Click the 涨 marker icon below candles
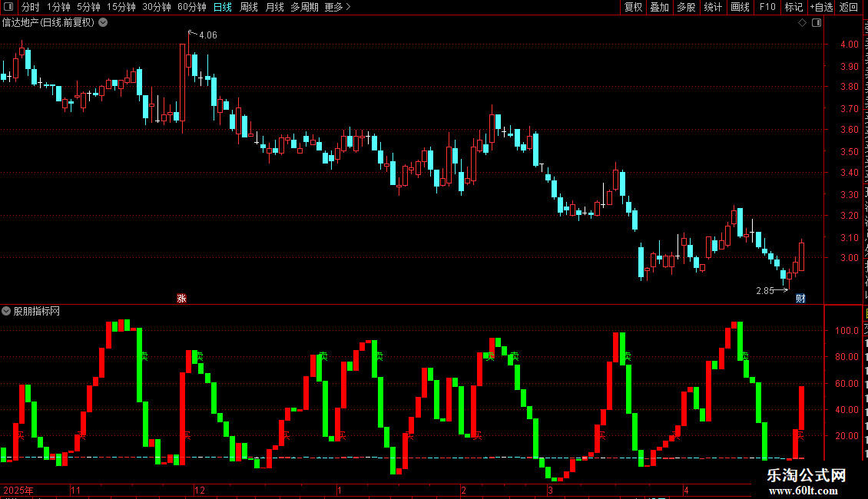Image resolution: width=868 pixels, height=499 pixels. tap(181, 298)
